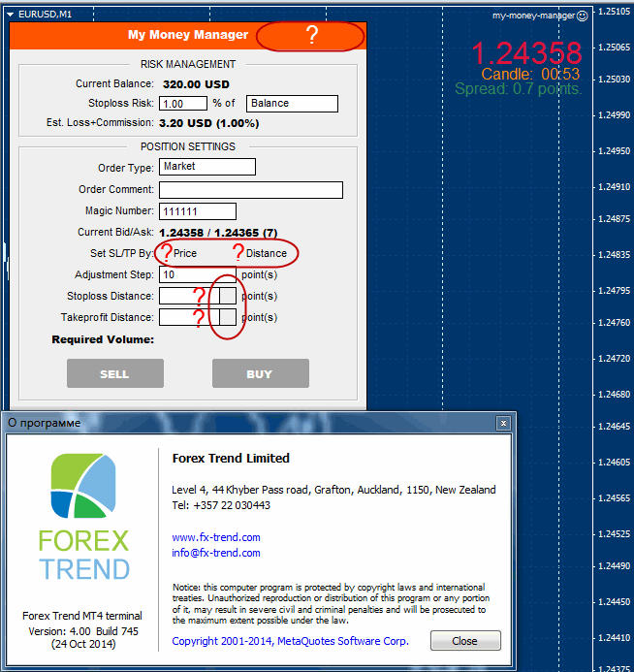Click the 1.25105 price scale label
Viewport: 634px width, 672px height.
coord(615,11)
